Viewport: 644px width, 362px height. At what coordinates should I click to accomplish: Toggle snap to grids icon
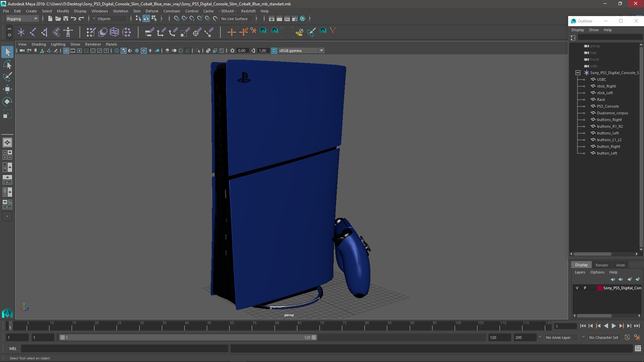[176, 19]
